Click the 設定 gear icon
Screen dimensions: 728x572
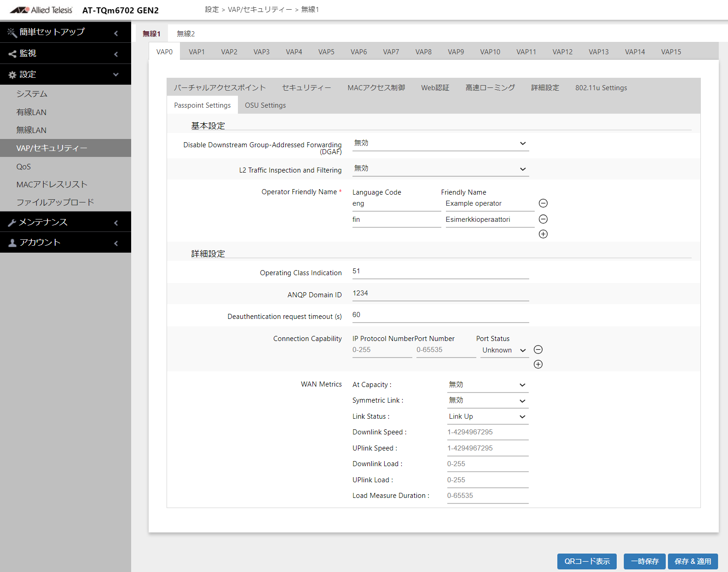tap(12, 75)
